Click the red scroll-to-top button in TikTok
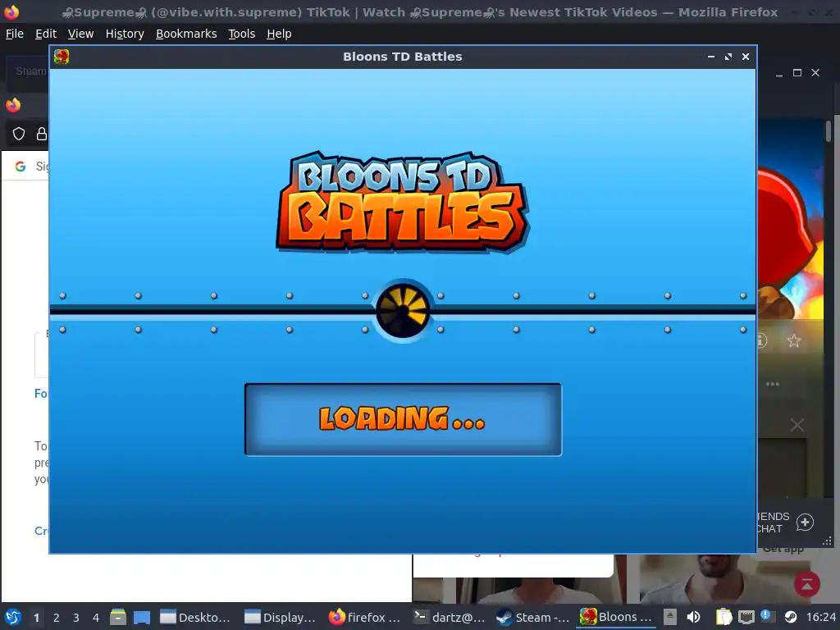 pyautogui.click(x=807, y=584)
